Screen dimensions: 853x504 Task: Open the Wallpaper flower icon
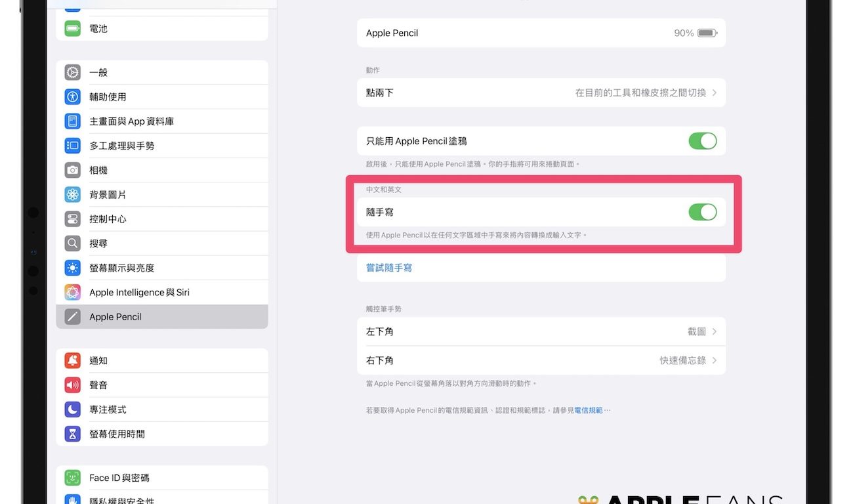tap(73, 195)
